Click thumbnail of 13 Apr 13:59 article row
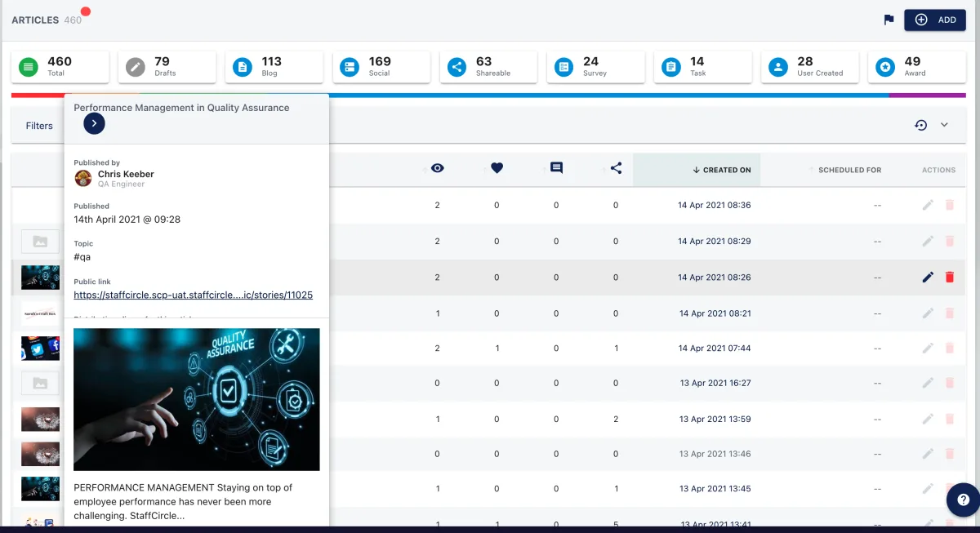Image resolution: width=980 pixels, height=533 pixels. [x=40, y=419]
